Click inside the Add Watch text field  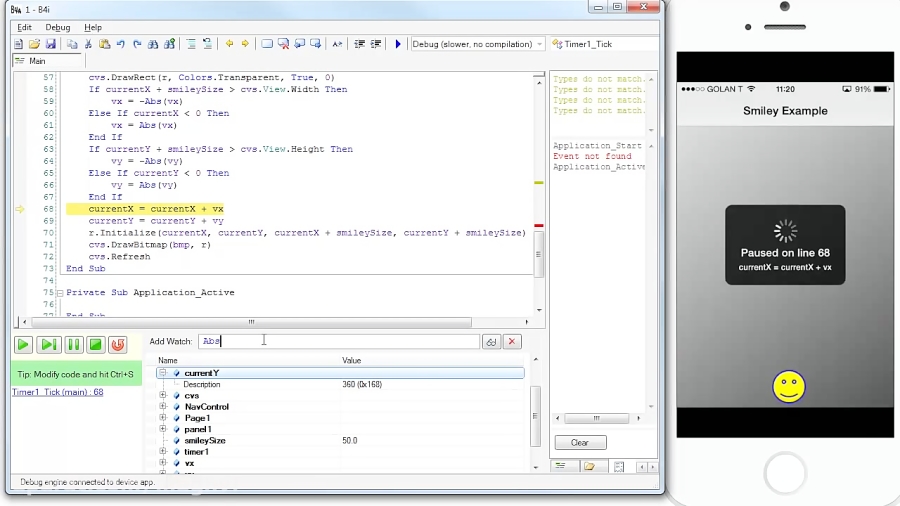(x=338, y=342)
